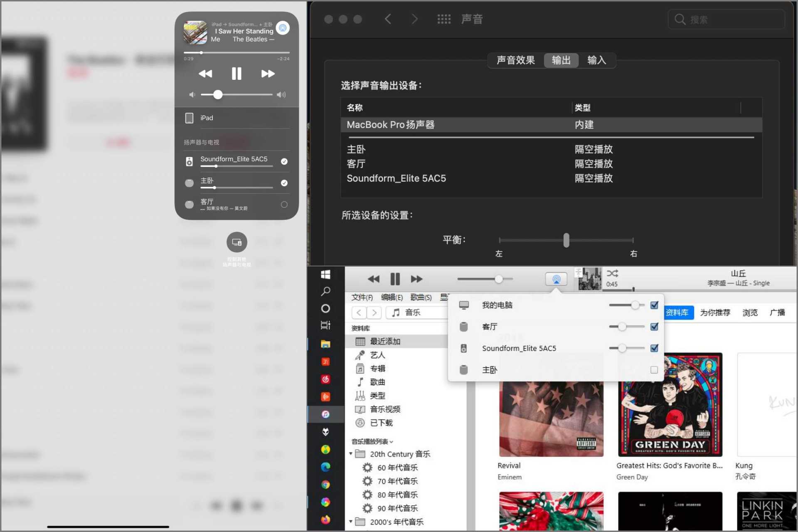798x532 pixels.
Task: Select the 客厅 speaker on the iPad panel
Action: coord(284,204)
